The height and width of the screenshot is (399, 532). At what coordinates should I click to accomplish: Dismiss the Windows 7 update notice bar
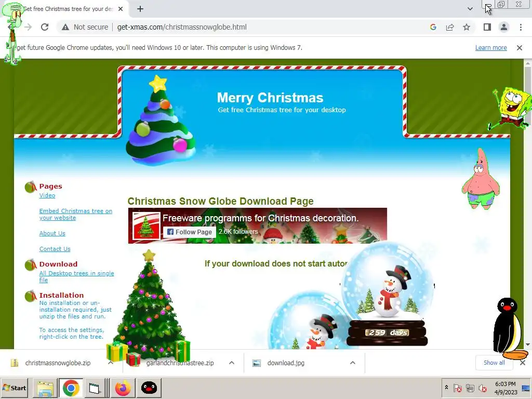click(520, 48)
